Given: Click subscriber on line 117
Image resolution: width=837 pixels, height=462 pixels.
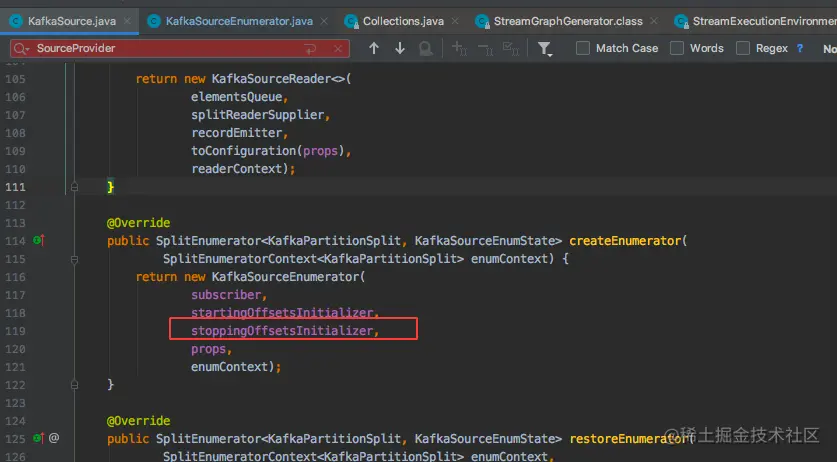Looking at the screenshot, I should (x=226, y=295).
